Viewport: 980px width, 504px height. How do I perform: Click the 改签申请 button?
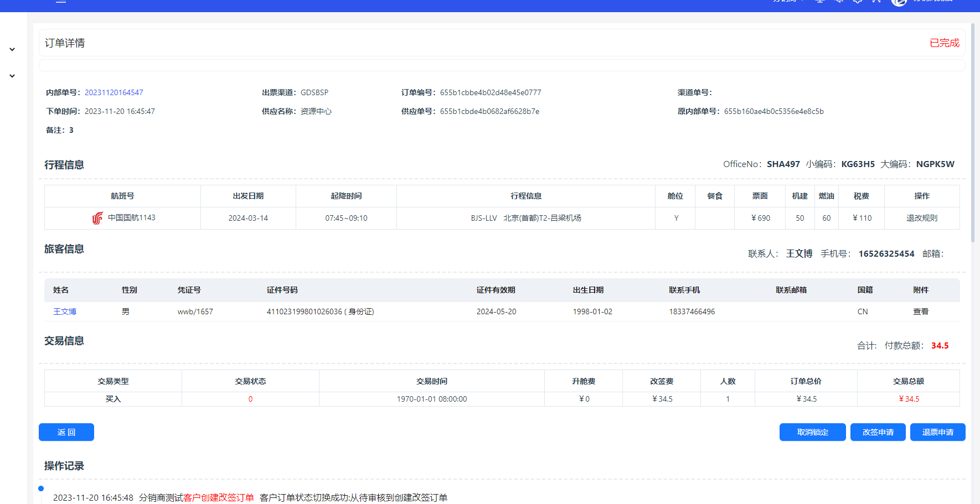tap(878, 432)
